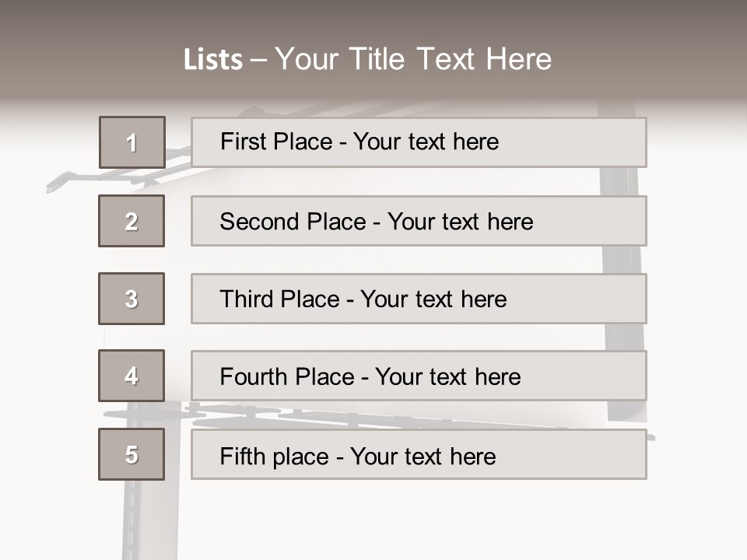Click the number 1 box
Screen dimensions: 747x560
tap(132, 142)
